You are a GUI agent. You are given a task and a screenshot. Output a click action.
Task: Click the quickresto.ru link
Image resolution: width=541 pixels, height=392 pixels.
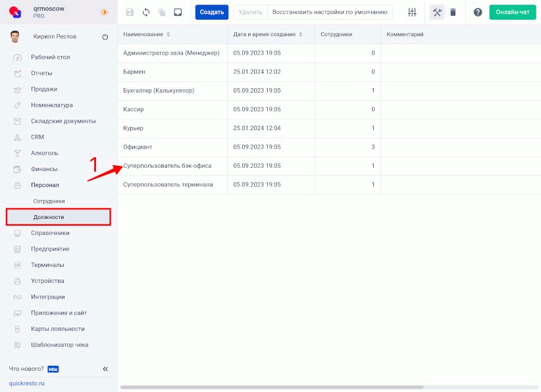click(x=26, y=383)
